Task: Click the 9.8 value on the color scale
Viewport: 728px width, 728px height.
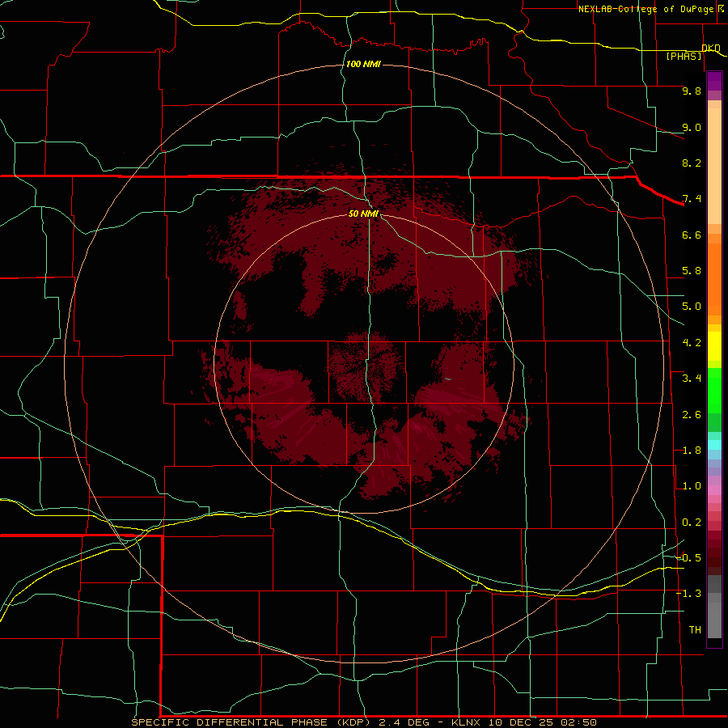Action: tap(692, 91)
